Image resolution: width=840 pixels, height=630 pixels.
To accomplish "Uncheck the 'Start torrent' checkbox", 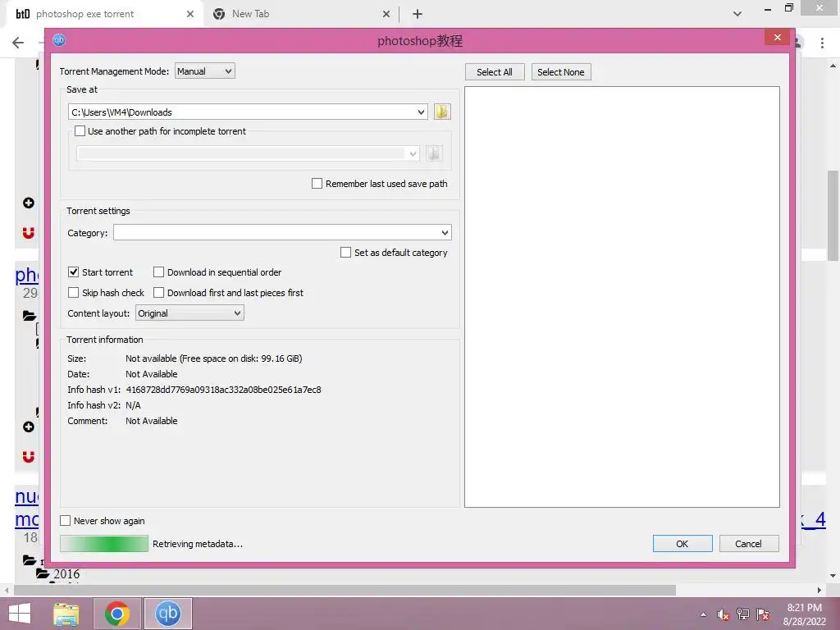I will [x=73, y=272].
